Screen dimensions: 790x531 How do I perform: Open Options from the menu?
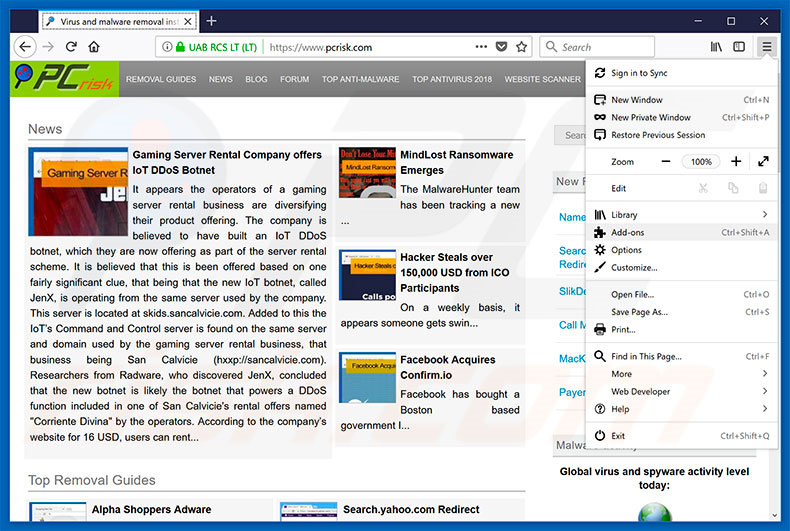pyautogui.click(x=681, y=250)
